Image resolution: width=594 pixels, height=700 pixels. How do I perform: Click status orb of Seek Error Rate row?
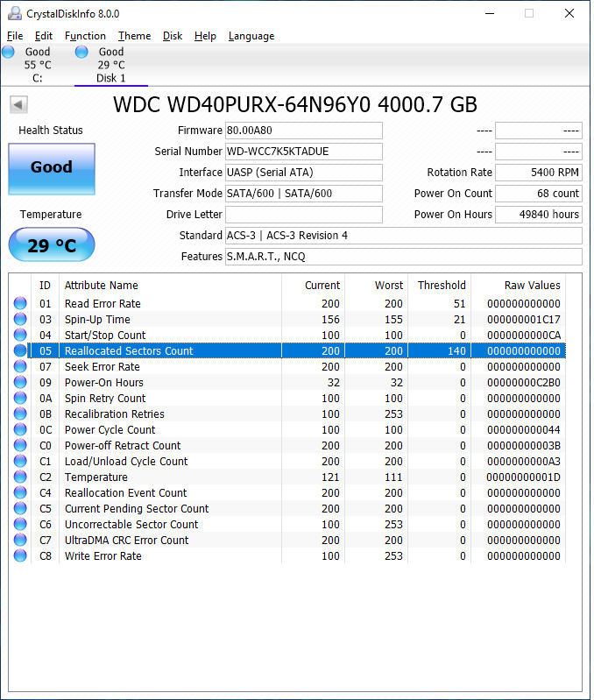20,366
